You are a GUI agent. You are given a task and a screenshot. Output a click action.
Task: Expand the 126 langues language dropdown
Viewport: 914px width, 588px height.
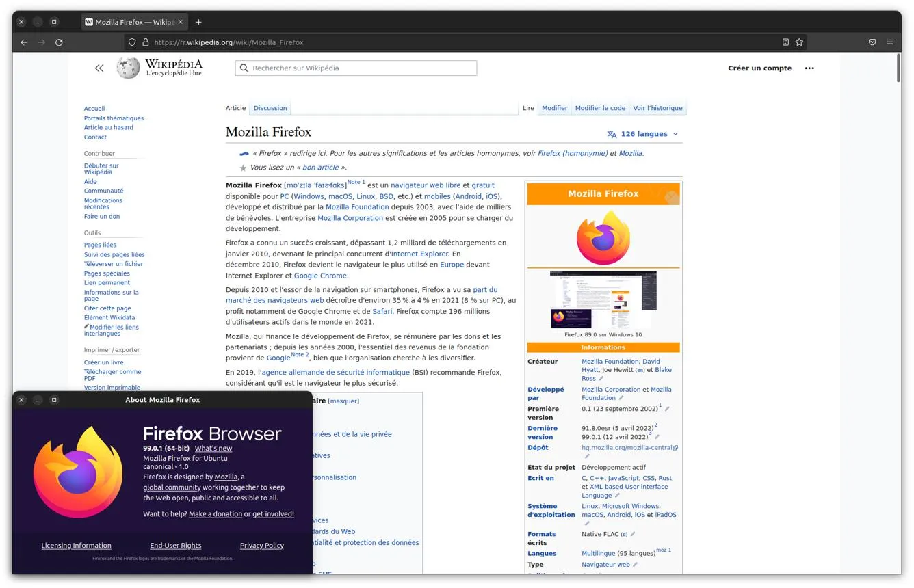click(x=642, y=134)
